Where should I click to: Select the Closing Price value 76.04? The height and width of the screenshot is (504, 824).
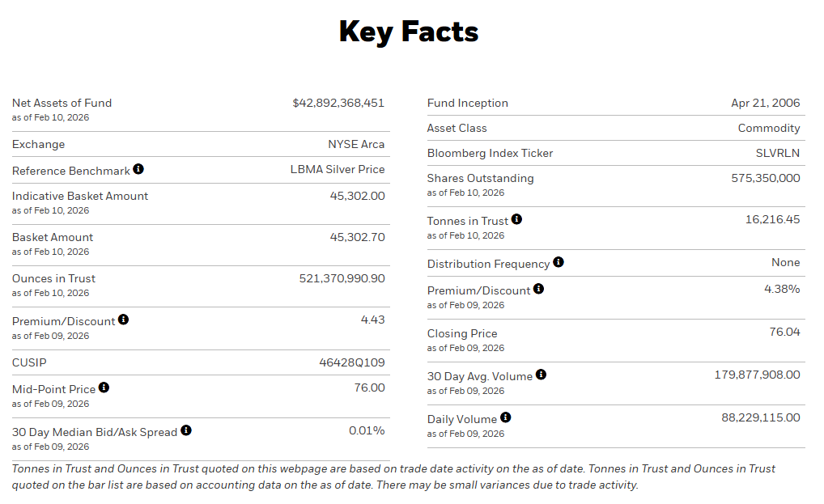coord(784,332)
